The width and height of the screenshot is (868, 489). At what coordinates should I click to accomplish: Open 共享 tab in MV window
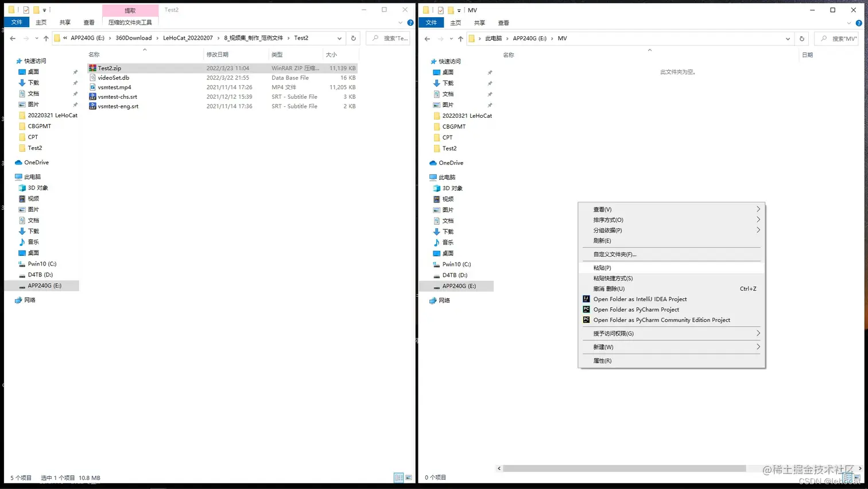tap(479, 23)
